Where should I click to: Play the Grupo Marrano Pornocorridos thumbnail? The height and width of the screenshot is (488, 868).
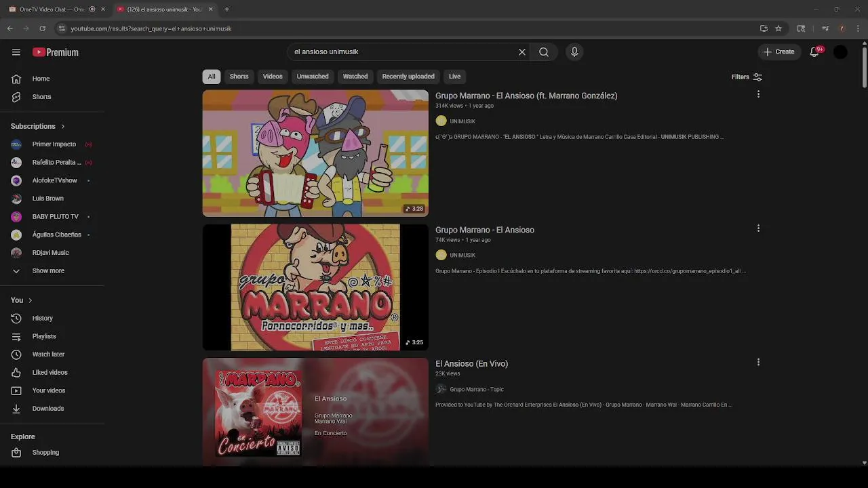315,287
